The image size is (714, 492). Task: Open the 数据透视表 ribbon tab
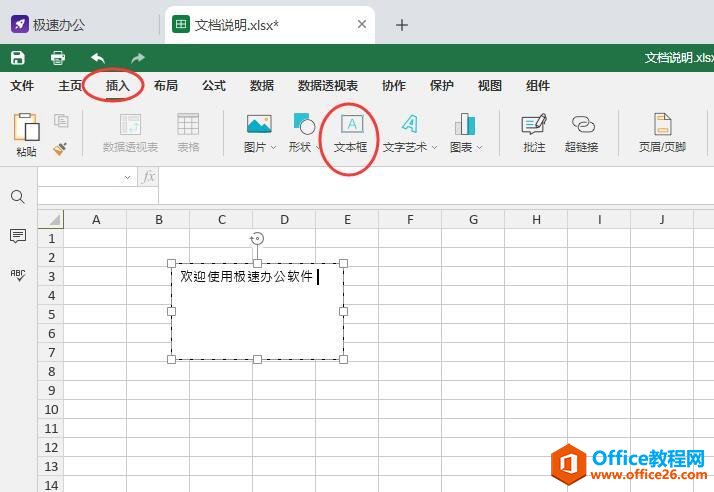[328, 86]
